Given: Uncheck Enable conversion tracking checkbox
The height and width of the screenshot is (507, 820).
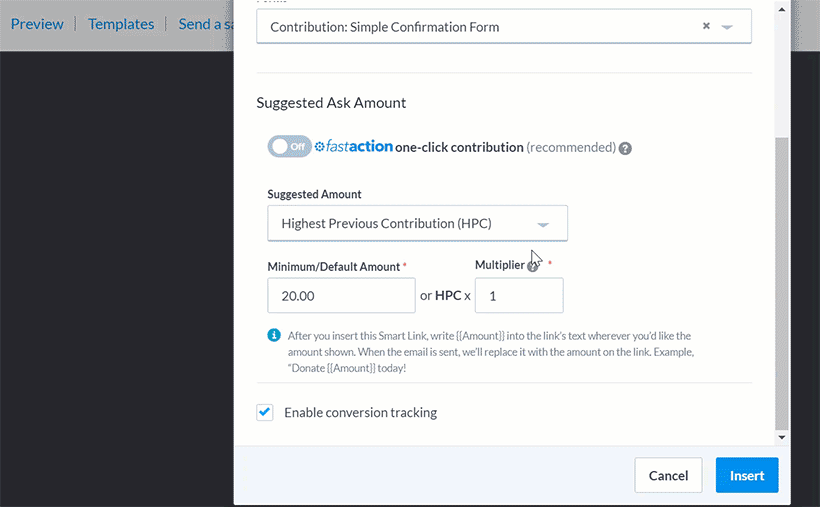Looking at the screenshot, I should [x=265, y=412].
